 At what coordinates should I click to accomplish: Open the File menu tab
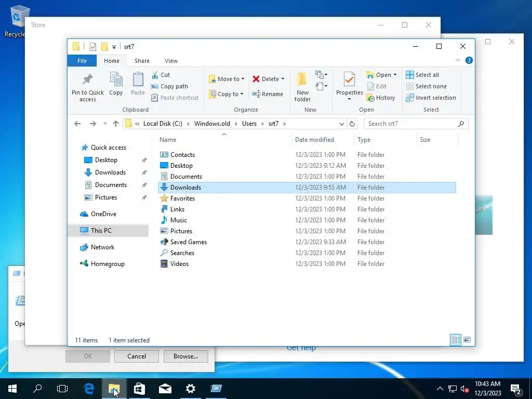tap(82, 61)
